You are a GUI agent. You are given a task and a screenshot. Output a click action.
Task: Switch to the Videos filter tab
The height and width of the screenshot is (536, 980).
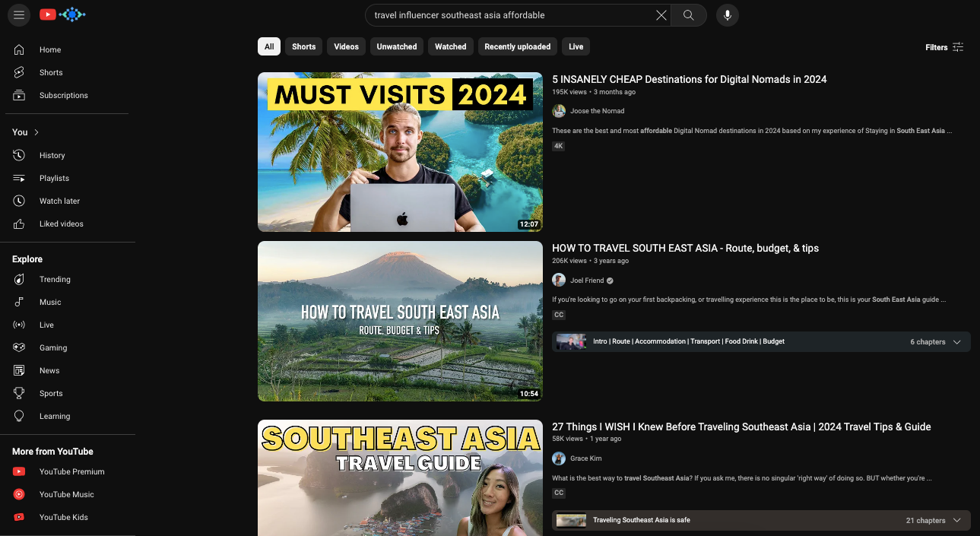[346, 46]
